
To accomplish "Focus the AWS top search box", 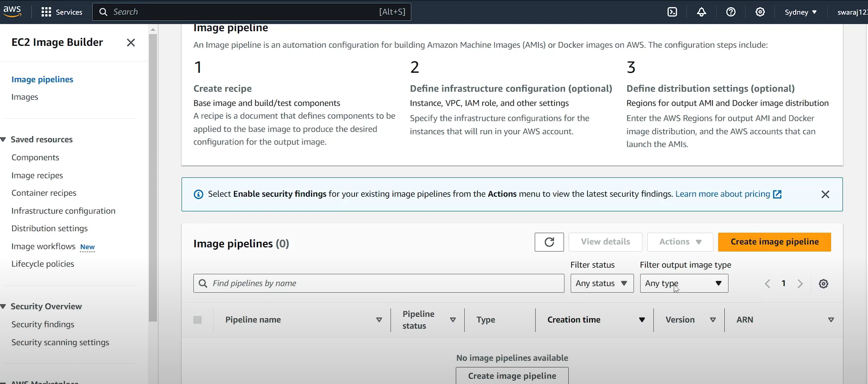I will [x=252, y=12].
